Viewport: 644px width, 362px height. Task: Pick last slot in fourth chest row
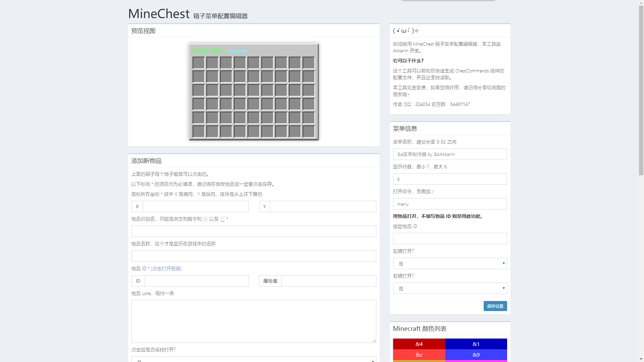[309, 104]
